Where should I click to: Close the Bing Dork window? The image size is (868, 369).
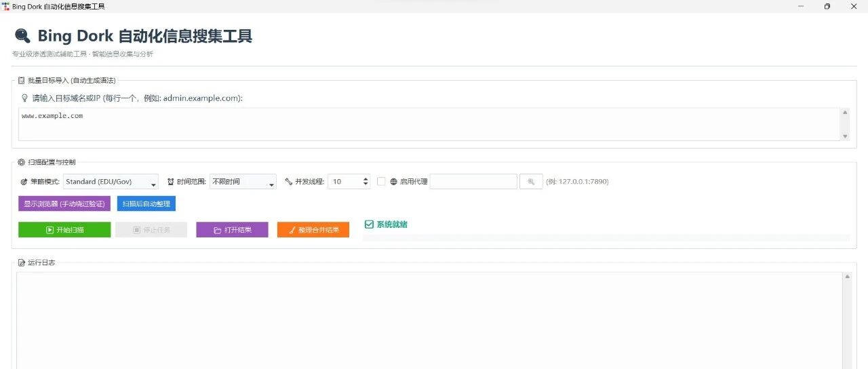(854, 6)
